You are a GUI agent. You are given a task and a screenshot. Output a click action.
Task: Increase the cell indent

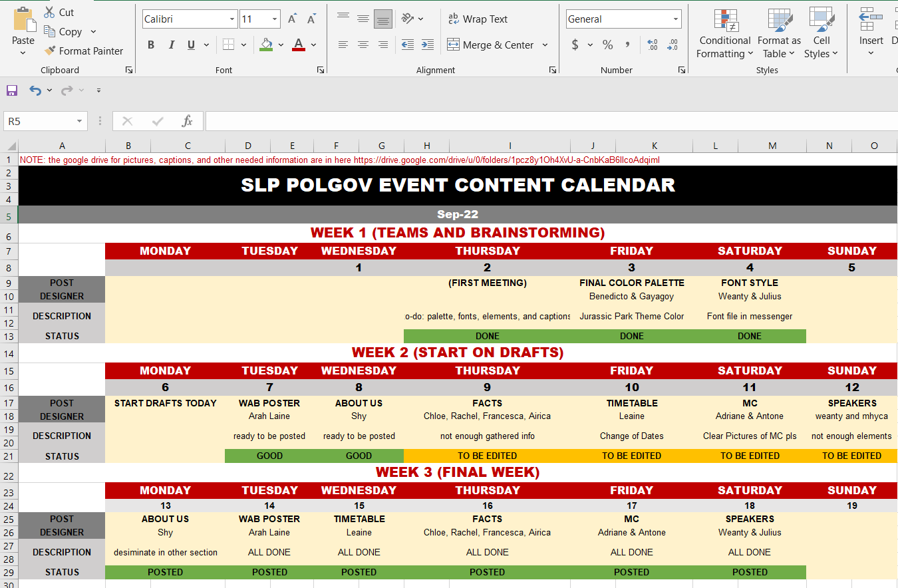click(428, 45)
